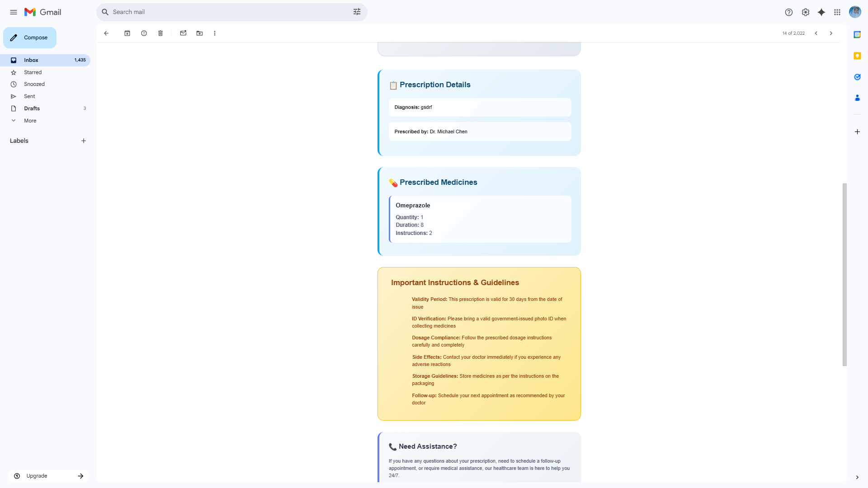Viewport: 868px width, 488px height.
Task: Expand the More labels list
Action: coord(30,121)
